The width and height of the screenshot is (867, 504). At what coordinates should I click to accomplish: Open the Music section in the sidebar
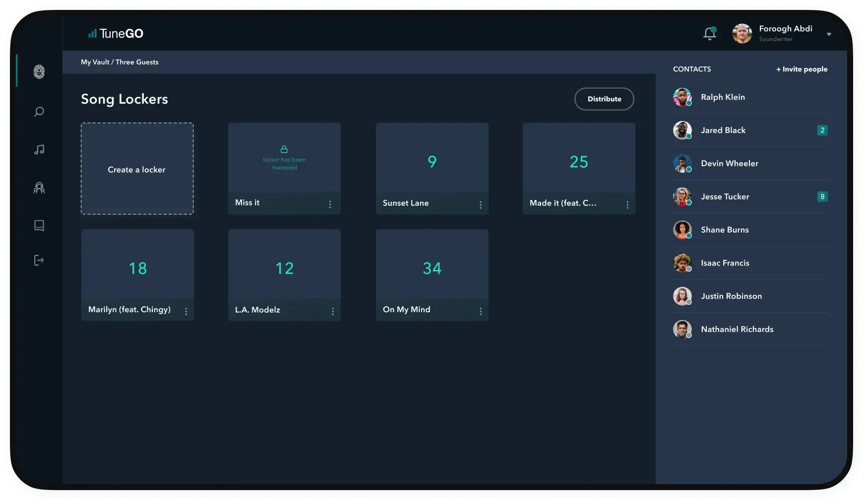[x=39, y=149]
